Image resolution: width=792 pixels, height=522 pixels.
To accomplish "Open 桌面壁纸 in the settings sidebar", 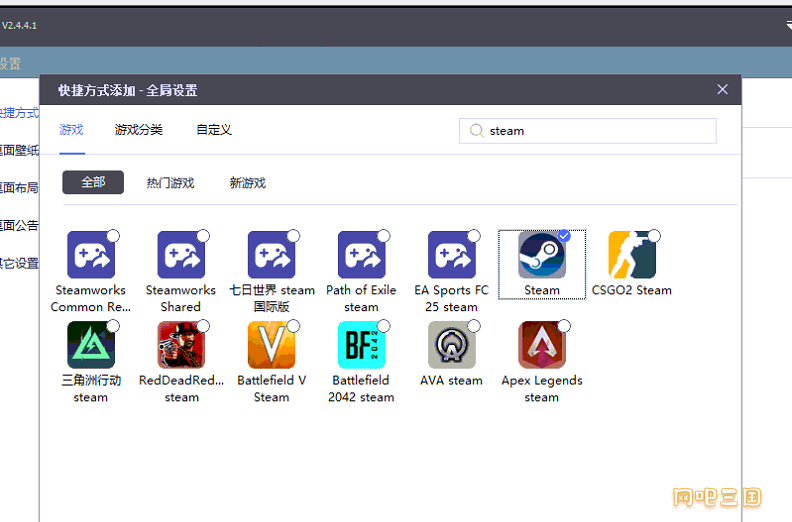I will click(x=19, y=150).
